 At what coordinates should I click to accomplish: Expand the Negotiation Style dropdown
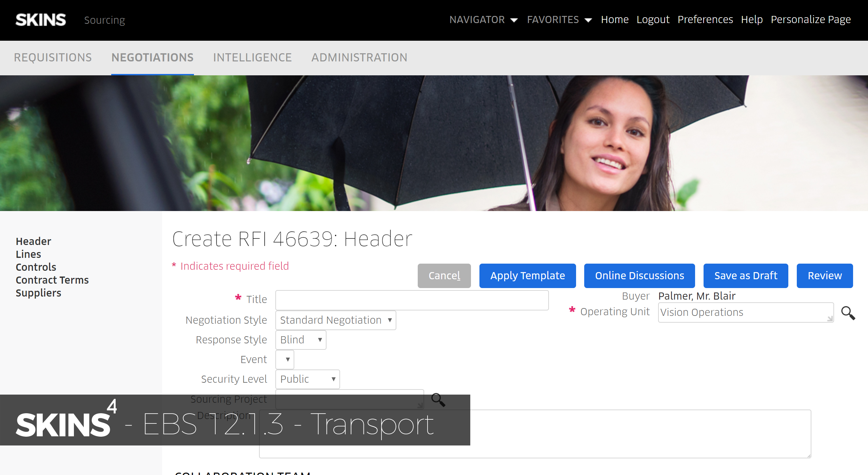(x=336, y=320)
